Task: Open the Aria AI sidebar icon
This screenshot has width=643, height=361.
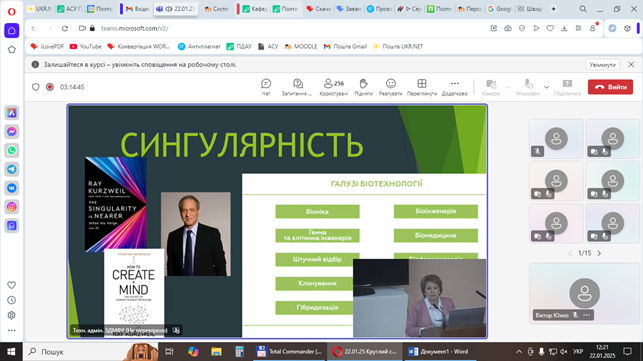Action: pyautogui.click(x=11, y=113)
